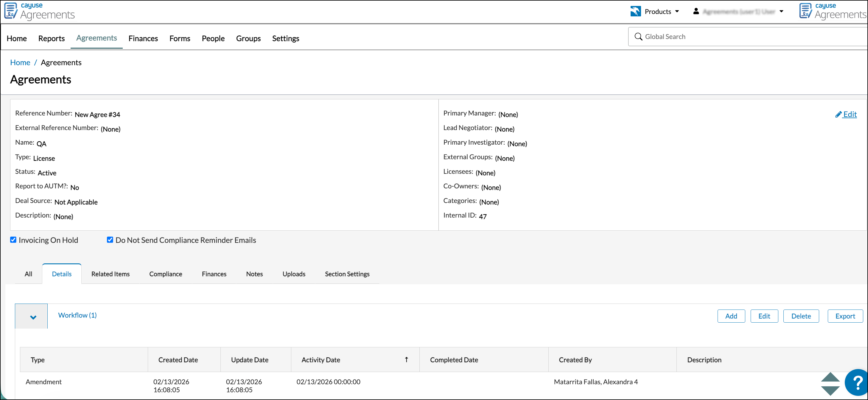Sort by the Activity Date column header
Screen dimensions: 868x400
tap(355, 360)
